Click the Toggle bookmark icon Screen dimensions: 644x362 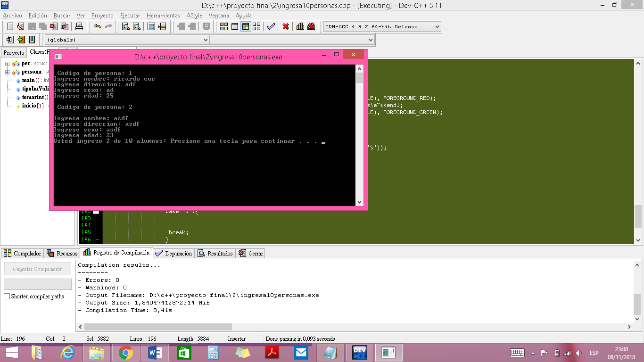coord(32,40)
